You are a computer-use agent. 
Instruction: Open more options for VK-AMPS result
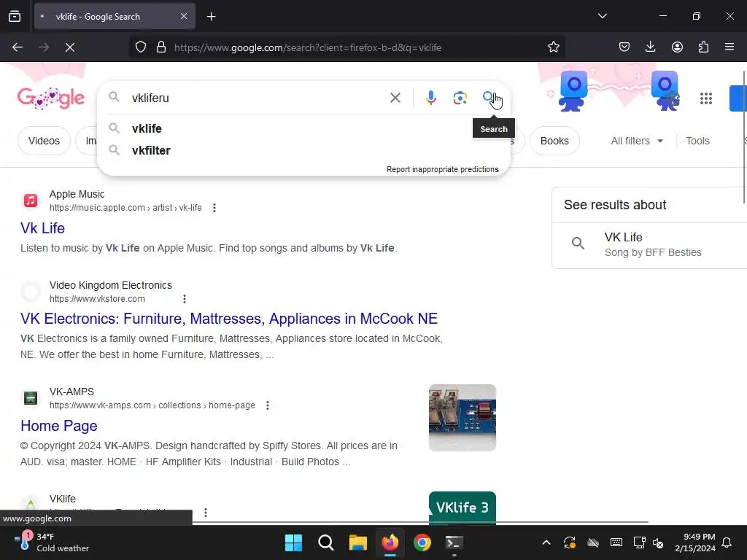[x=268, y=405]
